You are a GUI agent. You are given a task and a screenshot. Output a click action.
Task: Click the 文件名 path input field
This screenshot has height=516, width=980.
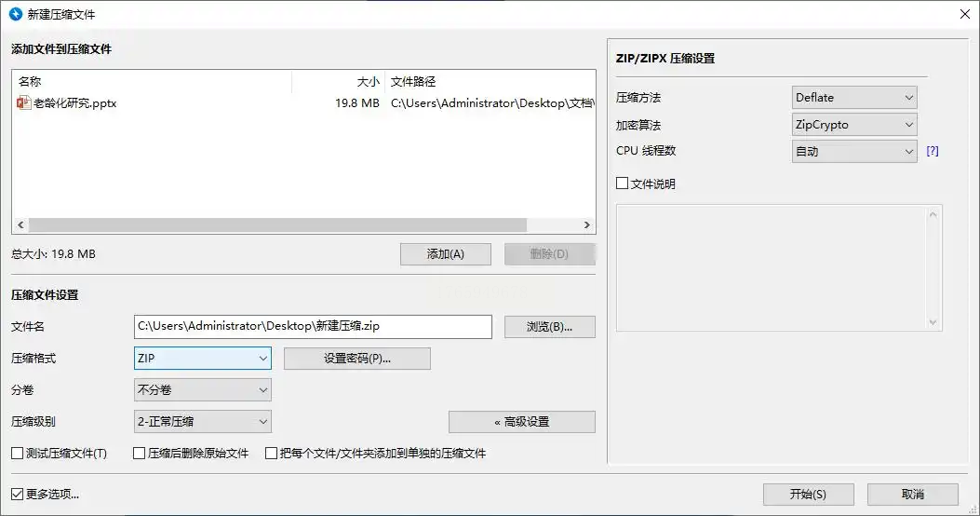coord(313,327)
